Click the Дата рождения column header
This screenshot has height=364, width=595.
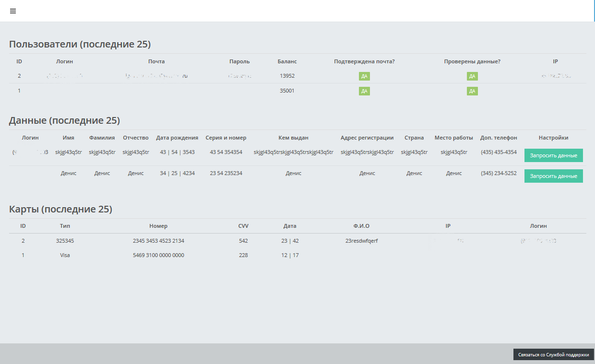pos(177,138)
